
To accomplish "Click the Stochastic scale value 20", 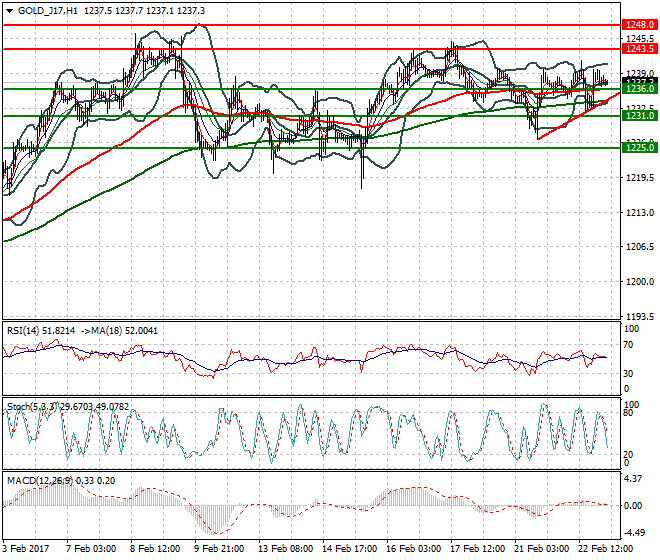I will click(x=628, y=454).
